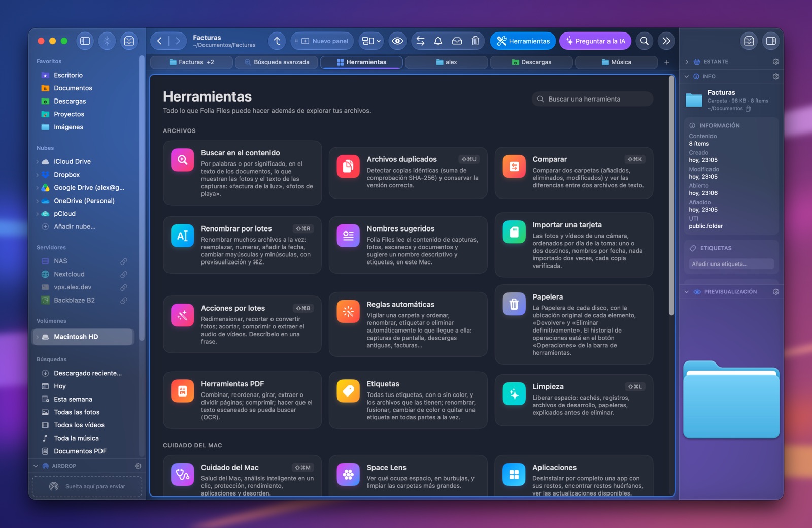The image size is (812, 528).
Task: Open the Limpieza tool icon
Action: (514, 394)
